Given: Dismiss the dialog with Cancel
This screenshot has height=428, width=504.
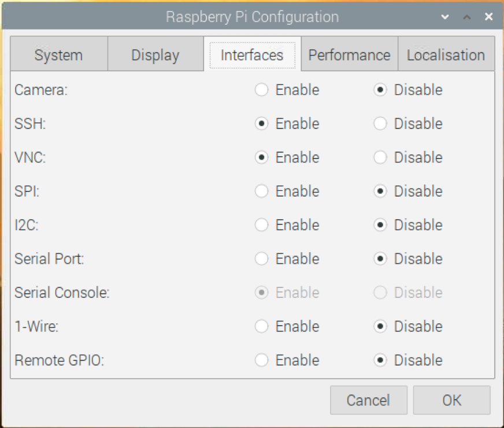Looking at the screenshot, I should pyautogui.click(x=368, y=400).
